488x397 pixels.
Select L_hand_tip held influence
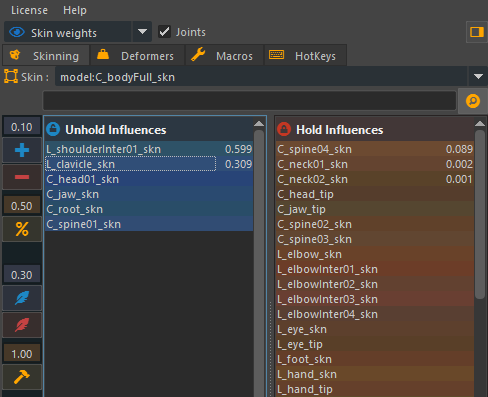375,389
